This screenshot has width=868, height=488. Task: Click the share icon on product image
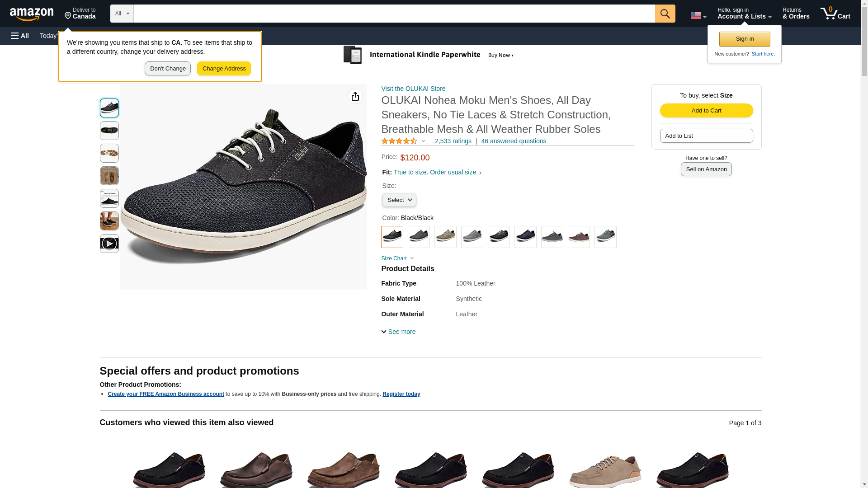pyautogui.click(x=355, y=96)
